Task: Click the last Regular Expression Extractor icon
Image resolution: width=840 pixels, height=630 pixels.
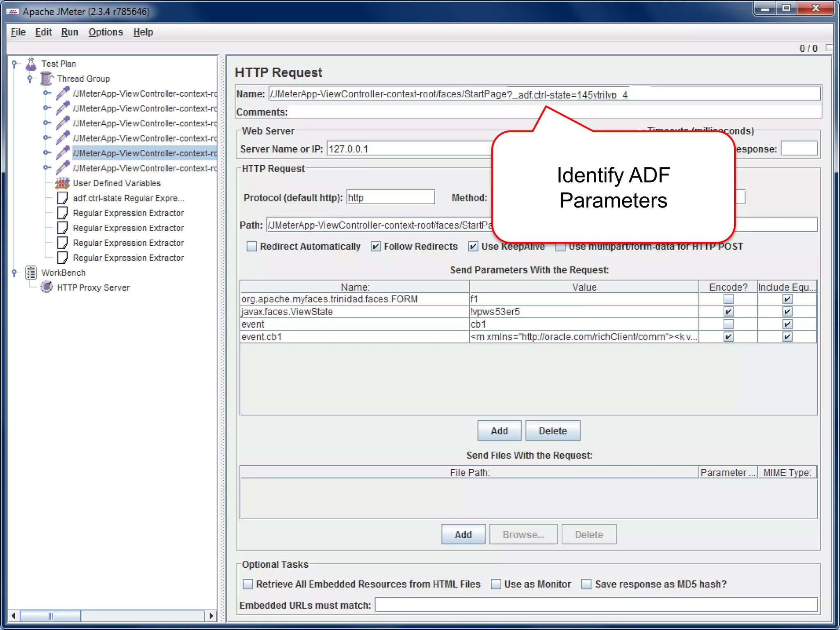Action: click(62, 258)
